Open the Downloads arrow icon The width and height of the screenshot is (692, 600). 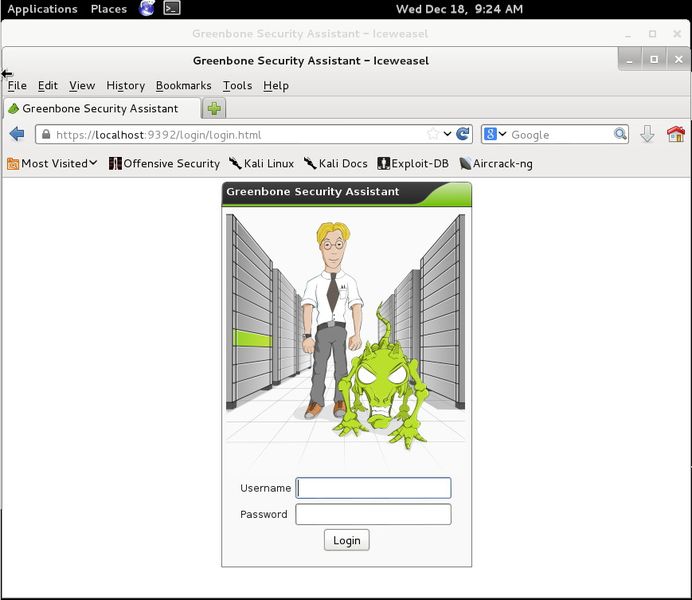647,134
